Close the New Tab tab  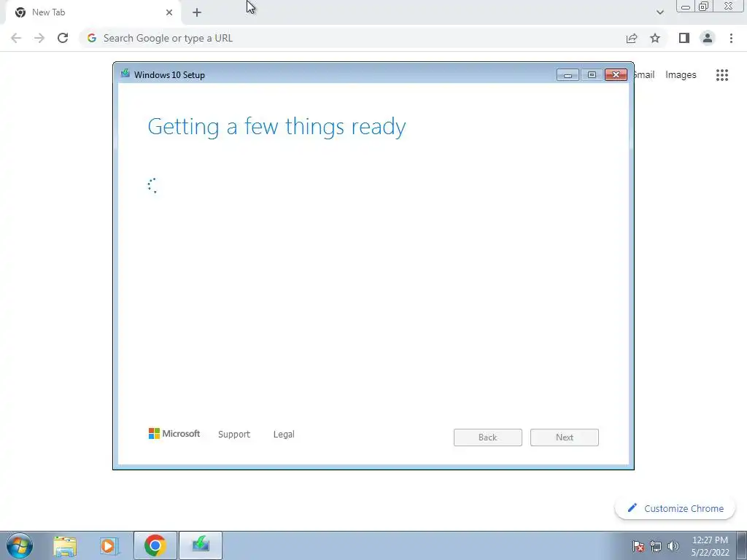169,12
